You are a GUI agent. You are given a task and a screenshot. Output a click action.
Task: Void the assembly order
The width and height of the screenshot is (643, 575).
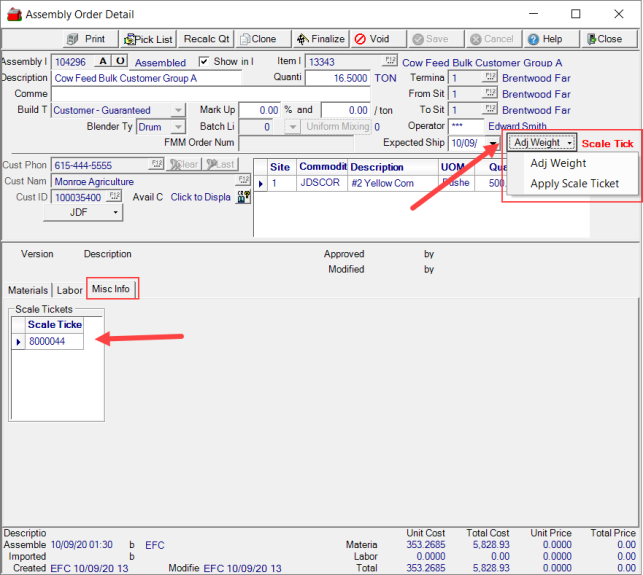tap(372, 39)
